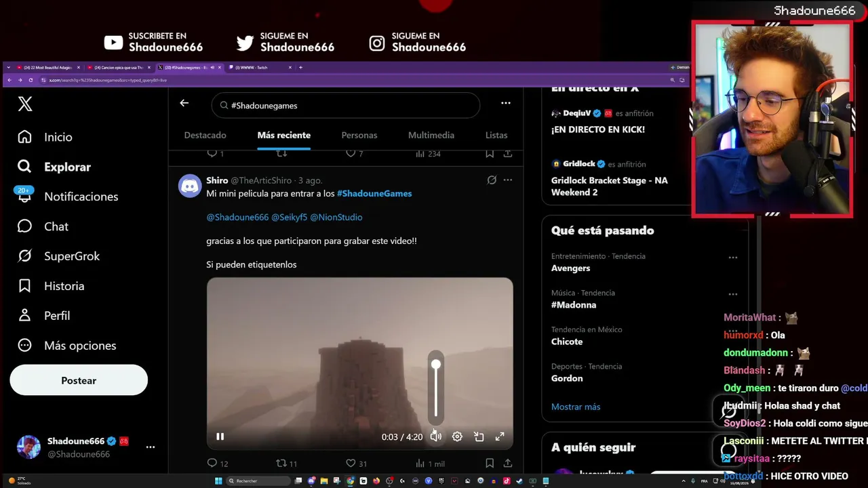Open video settings gear
This screenshot has width=868, height=488.
[x=458, y=437]
